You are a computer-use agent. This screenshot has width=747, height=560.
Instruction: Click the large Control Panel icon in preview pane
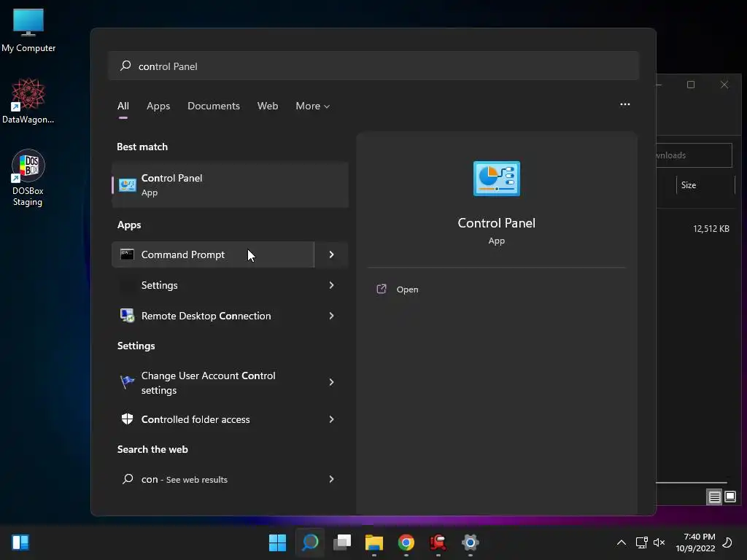tap(496, 179)
